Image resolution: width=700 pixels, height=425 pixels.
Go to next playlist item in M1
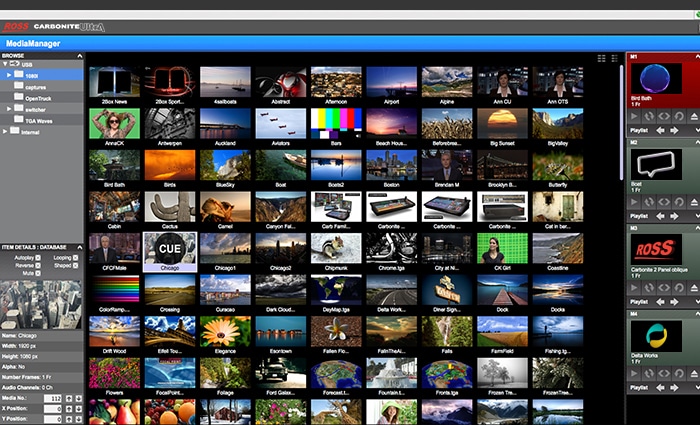(x=674, y=130)
